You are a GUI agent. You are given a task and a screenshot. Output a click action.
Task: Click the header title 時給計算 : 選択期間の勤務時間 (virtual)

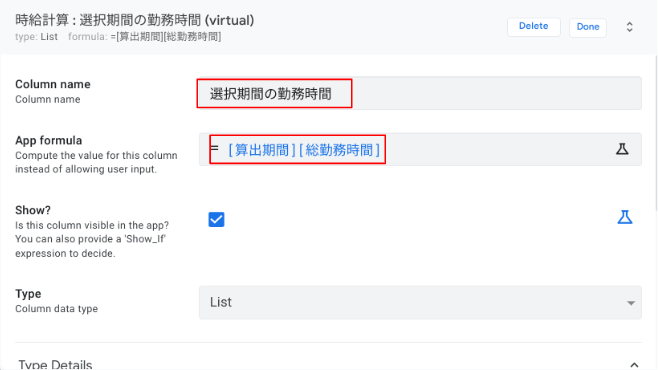(x=135, y=20)
